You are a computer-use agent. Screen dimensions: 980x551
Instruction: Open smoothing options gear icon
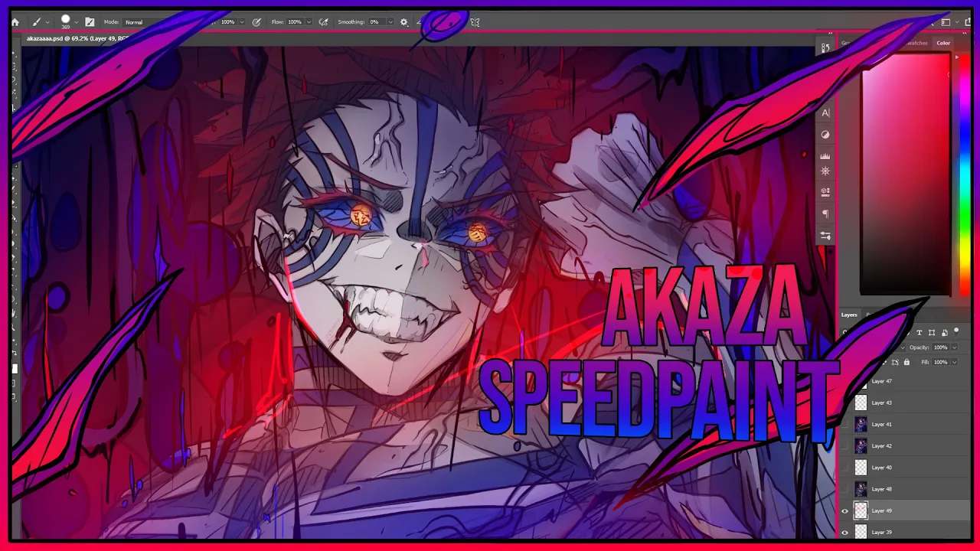[x=404, y=22]
